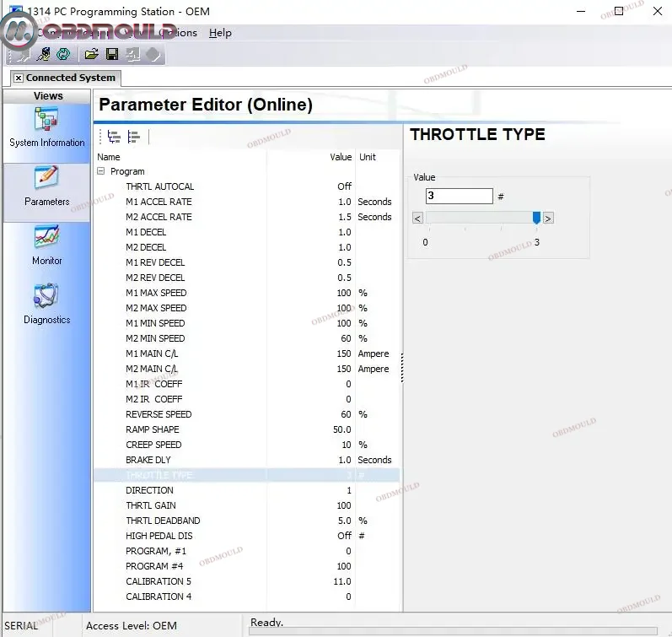Click the green refresh toolbar icon

(x=63, y=55)
